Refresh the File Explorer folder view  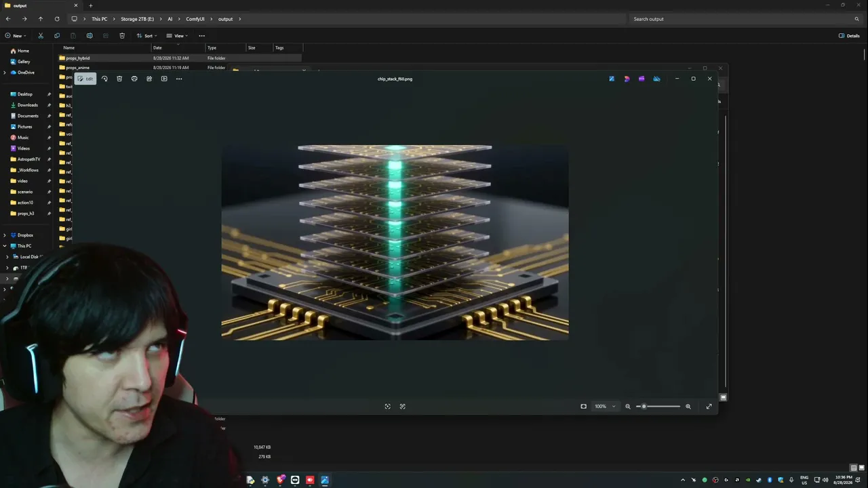click(57, 19)
